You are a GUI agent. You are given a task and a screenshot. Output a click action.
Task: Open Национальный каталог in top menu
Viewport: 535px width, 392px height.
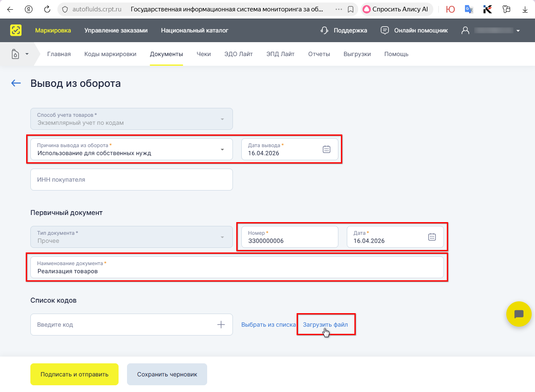195,30
